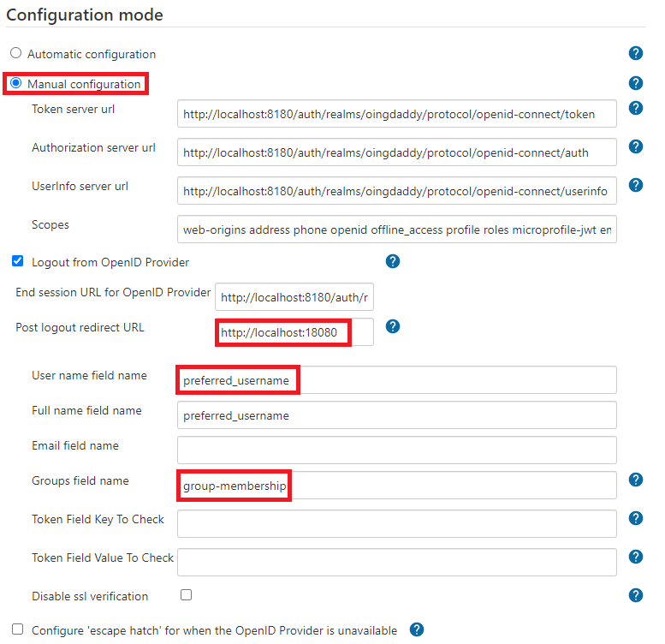
Task: Click the escape hatch option label text
Action: pos(214,630)
